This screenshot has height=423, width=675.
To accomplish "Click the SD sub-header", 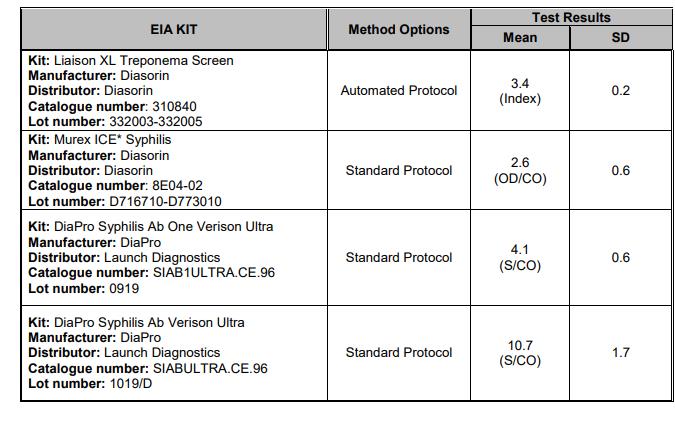I will pyautogui.click(x=620, y=38).
